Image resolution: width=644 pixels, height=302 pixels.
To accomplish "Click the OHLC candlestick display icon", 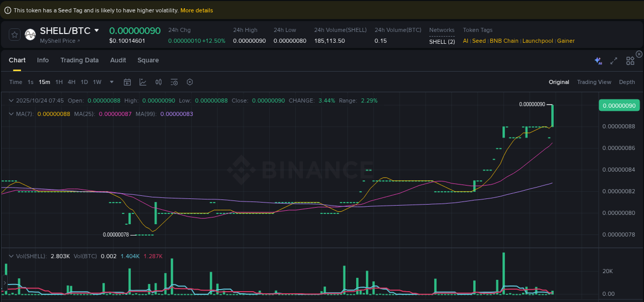I will (158, 82).
